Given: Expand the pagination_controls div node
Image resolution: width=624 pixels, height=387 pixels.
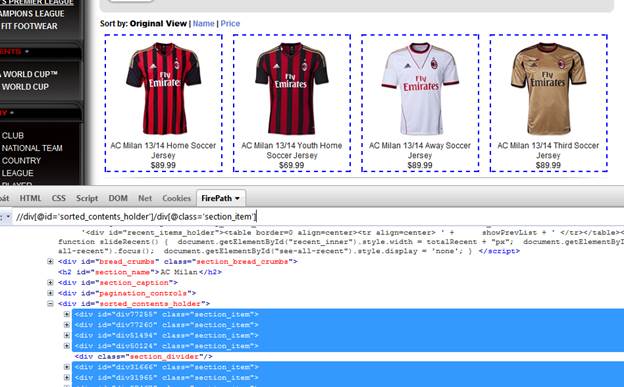Looking at the screenshot, I should [50, 293].
